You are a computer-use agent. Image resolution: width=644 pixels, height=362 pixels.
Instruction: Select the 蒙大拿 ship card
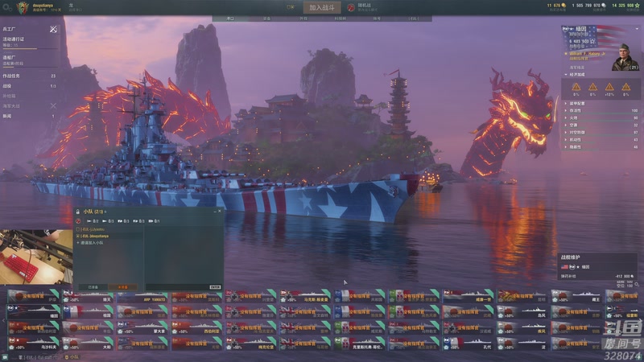[142, 327]
